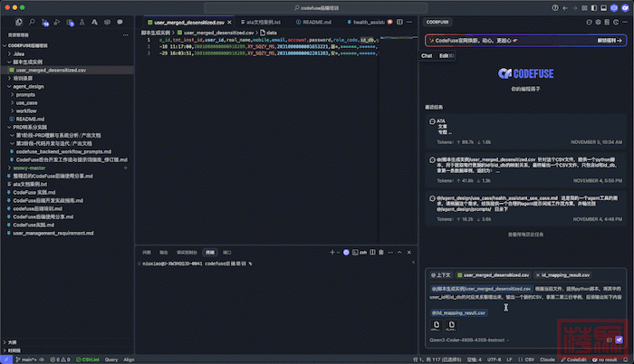
Task: Open README.md in the file explorer
Action: [30, 119]
